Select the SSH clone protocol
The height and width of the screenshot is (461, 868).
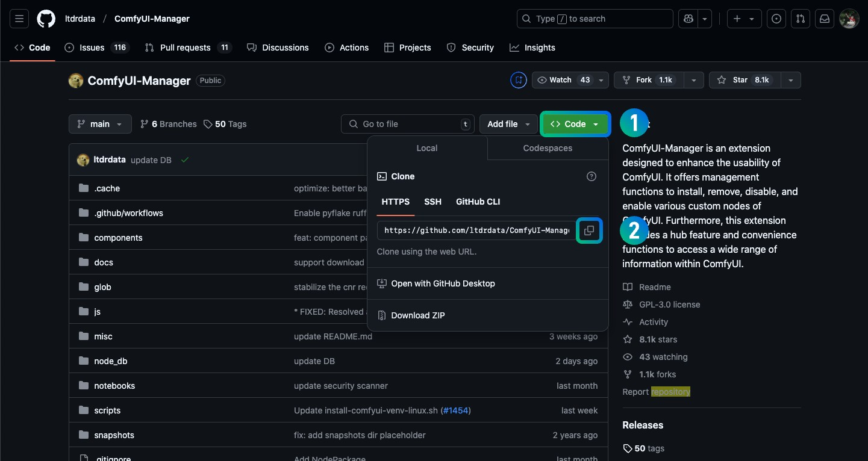432,202
